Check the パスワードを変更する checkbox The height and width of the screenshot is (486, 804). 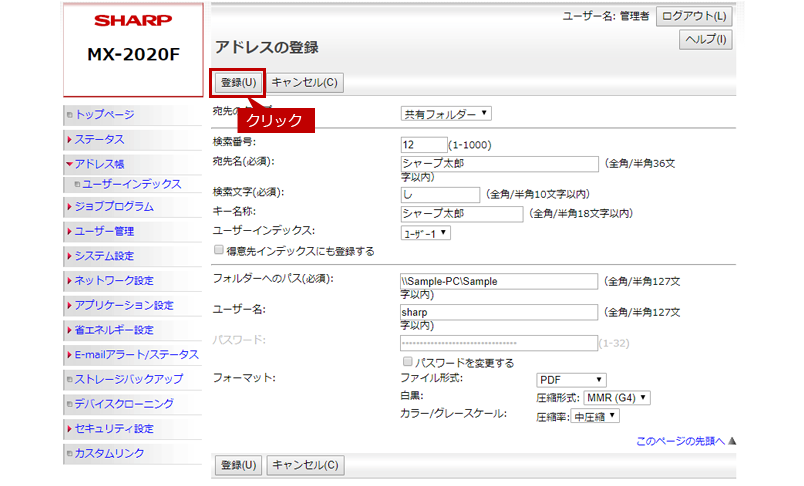tap(407, 362)
